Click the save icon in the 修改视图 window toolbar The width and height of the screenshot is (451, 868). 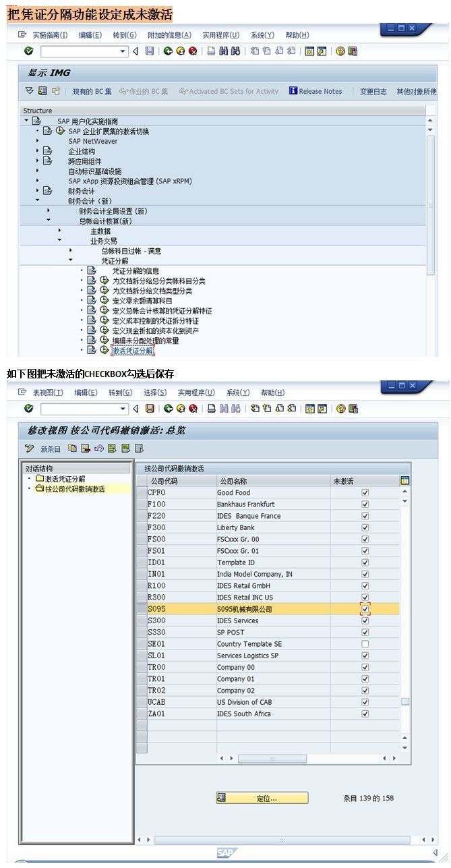coord(150,409)
